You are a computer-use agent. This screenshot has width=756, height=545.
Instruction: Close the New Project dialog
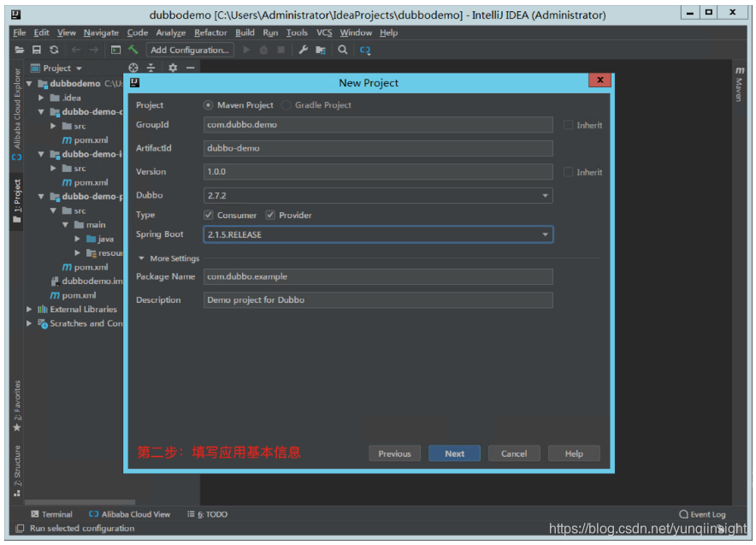click(x=599, y=80)
